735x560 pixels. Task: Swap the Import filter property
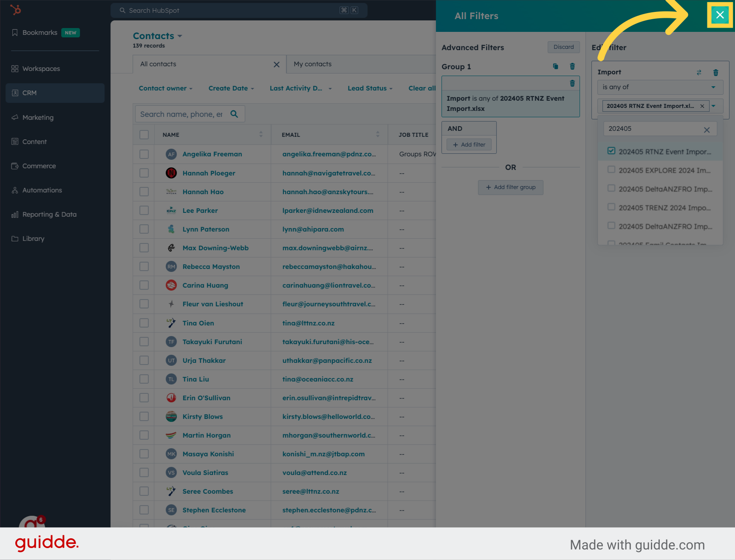699,73
